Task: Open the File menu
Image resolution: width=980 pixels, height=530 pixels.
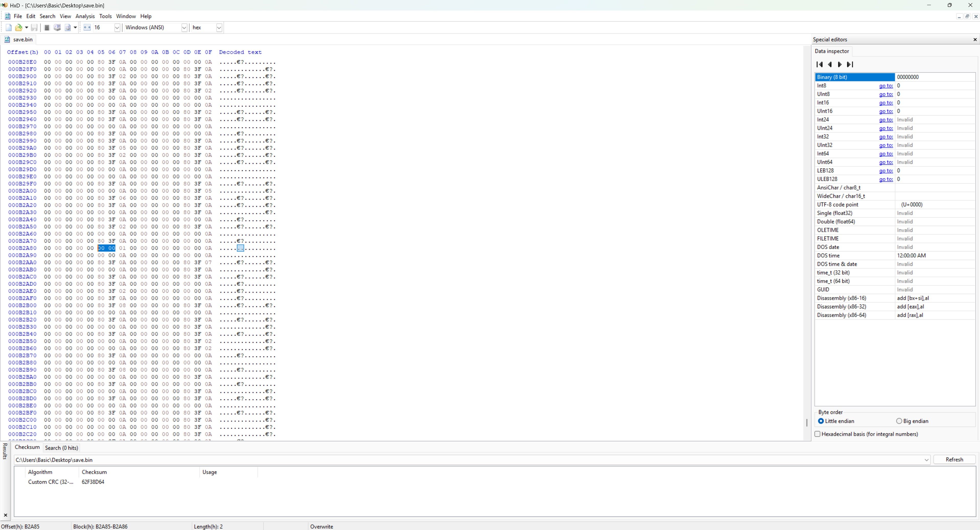Action: pos(17,16)
